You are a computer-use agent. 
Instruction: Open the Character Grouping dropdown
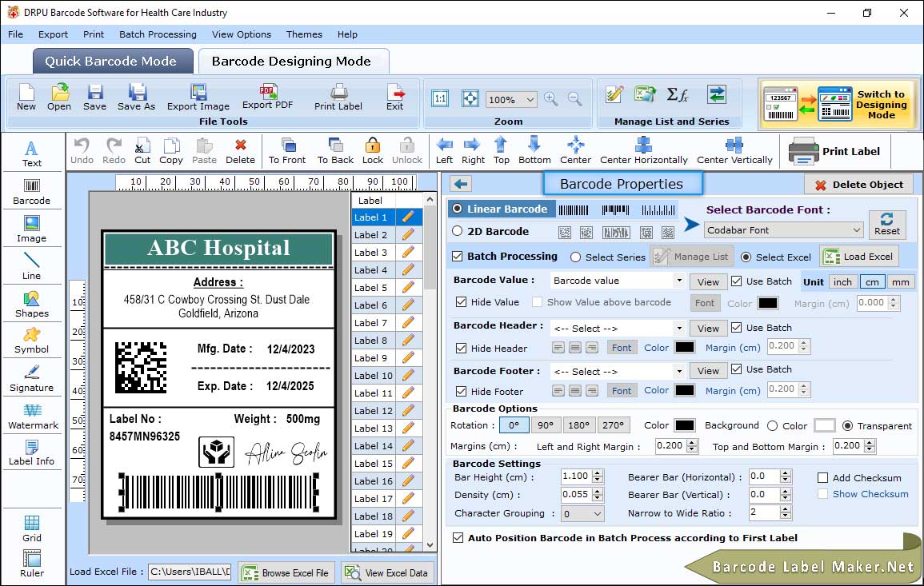[x=582, y=514]
